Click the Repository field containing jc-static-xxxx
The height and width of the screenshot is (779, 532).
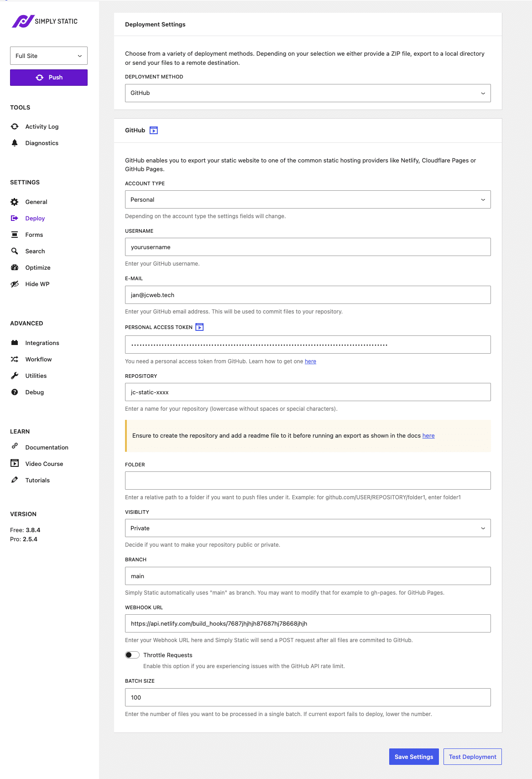308,392
